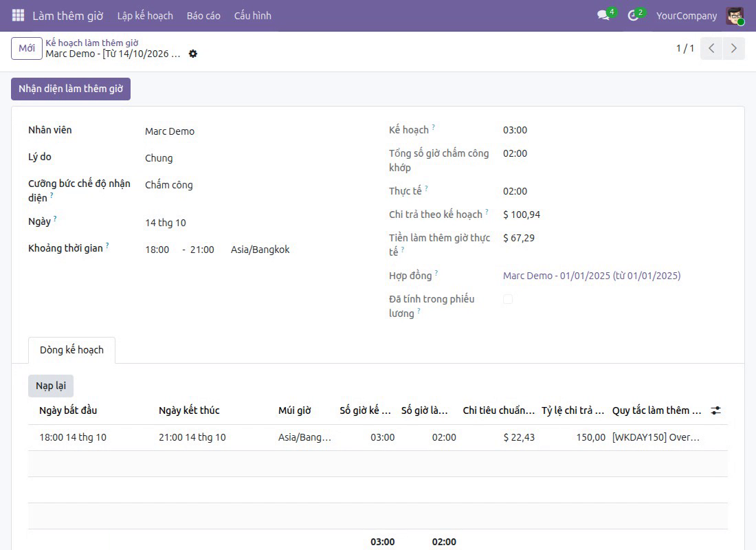Click the plan line row cell $ 22,43

click(519, 437)
